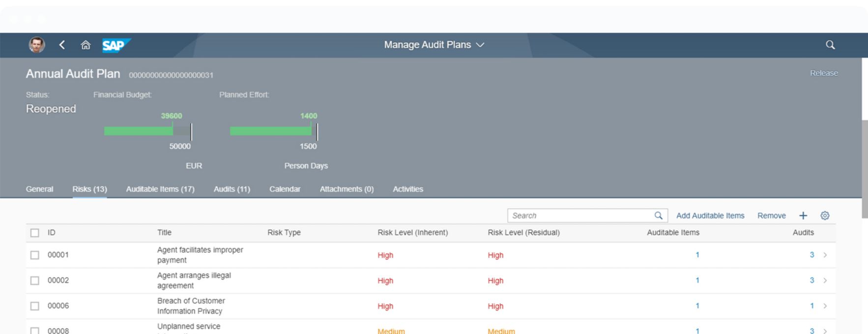This screenshot has width=868, height=334.
Task: Go back using the back arrow
Action: coord(62,45)
